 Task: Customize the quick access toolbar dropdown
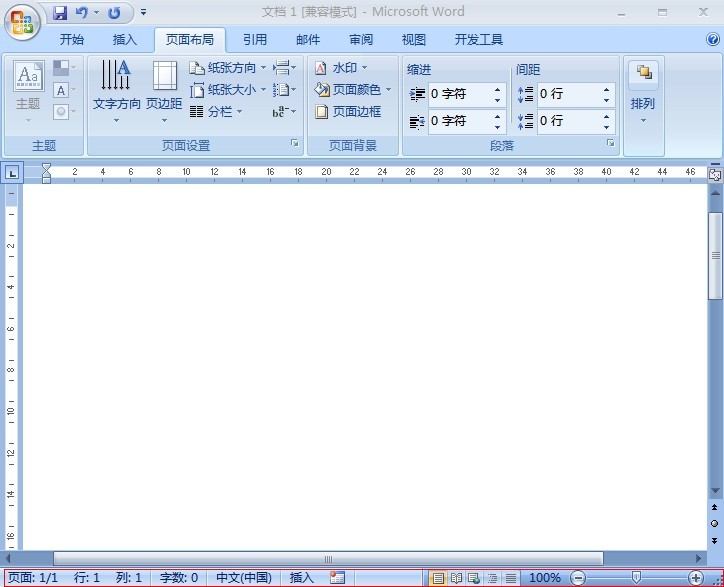[144, 12]
